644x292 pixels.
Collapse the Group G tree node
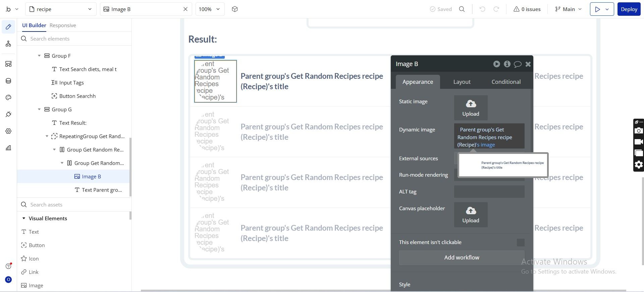pos(39,109)
